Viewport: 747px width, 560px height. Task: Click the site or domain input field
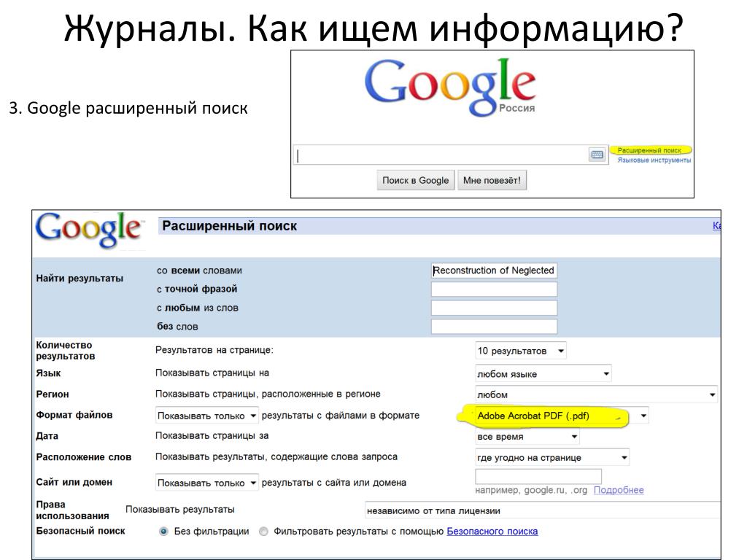click(x=538, y=476)
